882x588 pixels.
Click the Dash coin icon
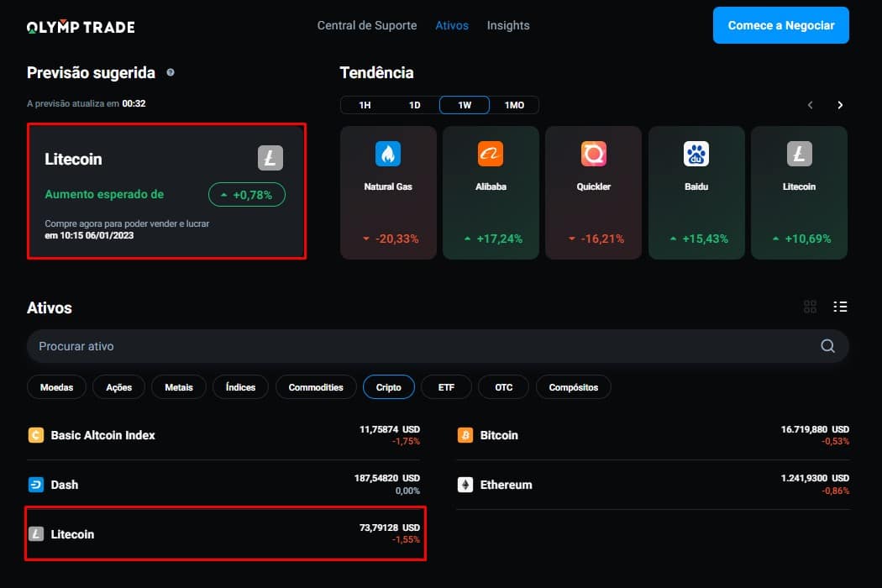36,485
